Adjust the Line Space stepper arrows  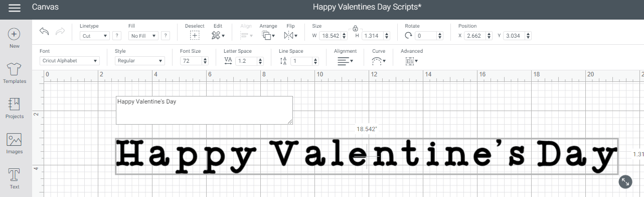pos(315,61)
